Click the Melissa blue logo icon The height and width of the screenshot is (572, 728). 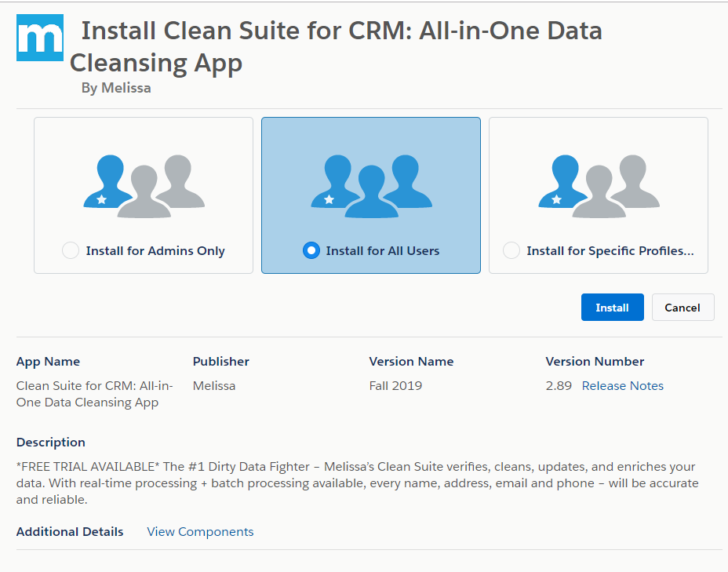click(x=39, y=37)
